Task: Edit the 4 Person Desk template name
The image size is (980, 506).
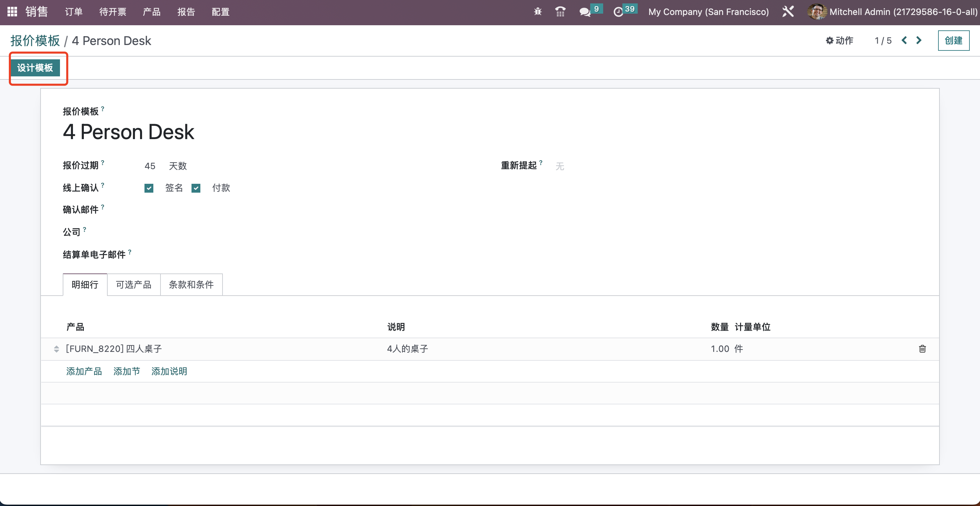Action: (x=128, y=132)
